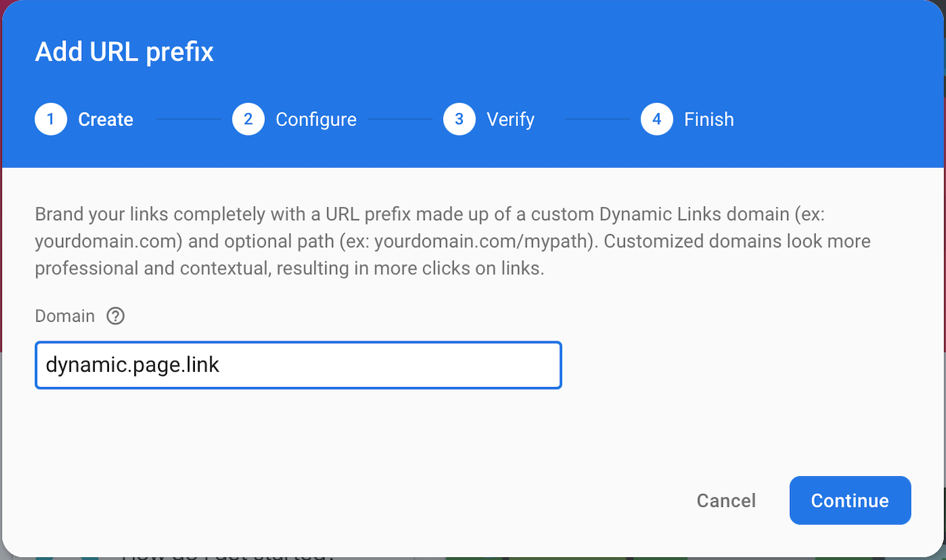Screen dimensions: 946x560
Task: Jump to the Configure step label
Action: coord(316,119)
